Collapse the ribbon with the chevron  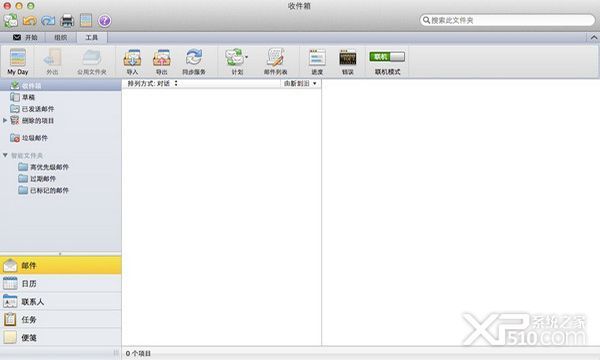(x=593, y=37)
